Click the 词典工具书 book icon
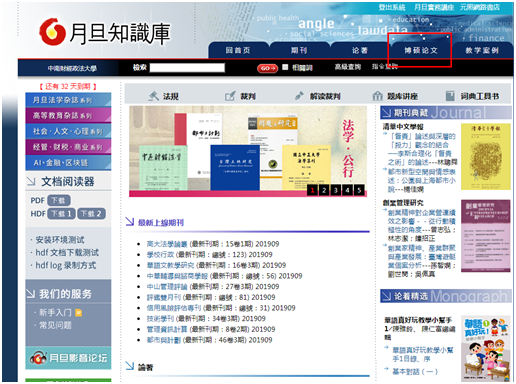The image size is (516, 384). [450, 96]
